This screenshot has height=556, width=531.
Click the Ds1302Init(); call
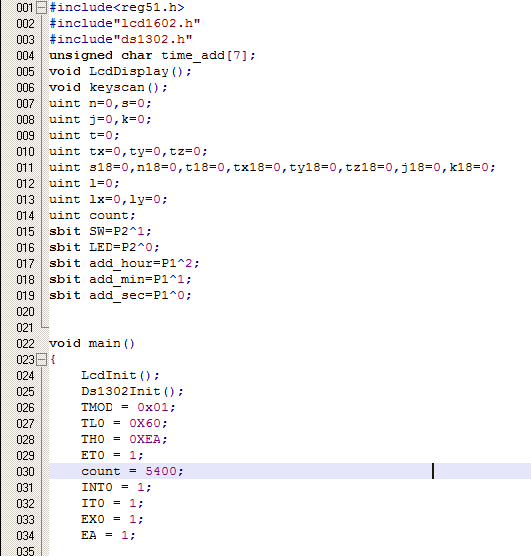(132, 391)
